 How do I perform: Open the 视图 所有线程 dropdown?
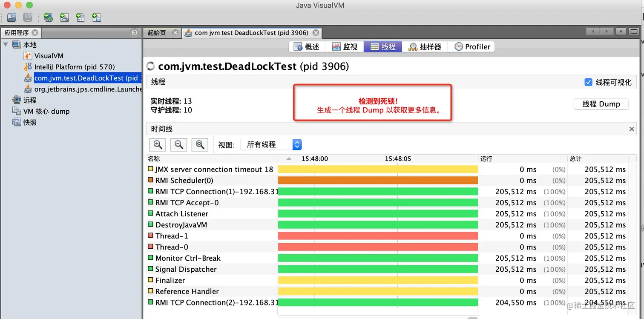coord(271,145)
